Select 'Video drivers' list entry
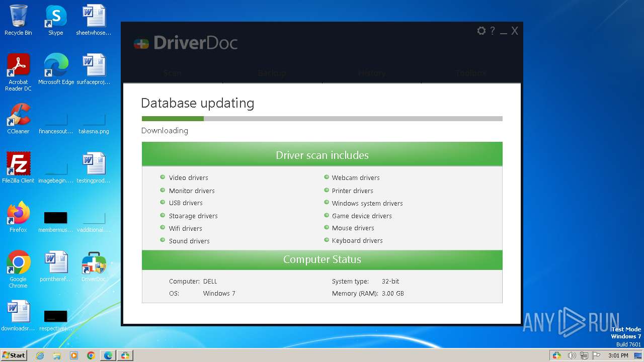644x362 pixels. 188,177
